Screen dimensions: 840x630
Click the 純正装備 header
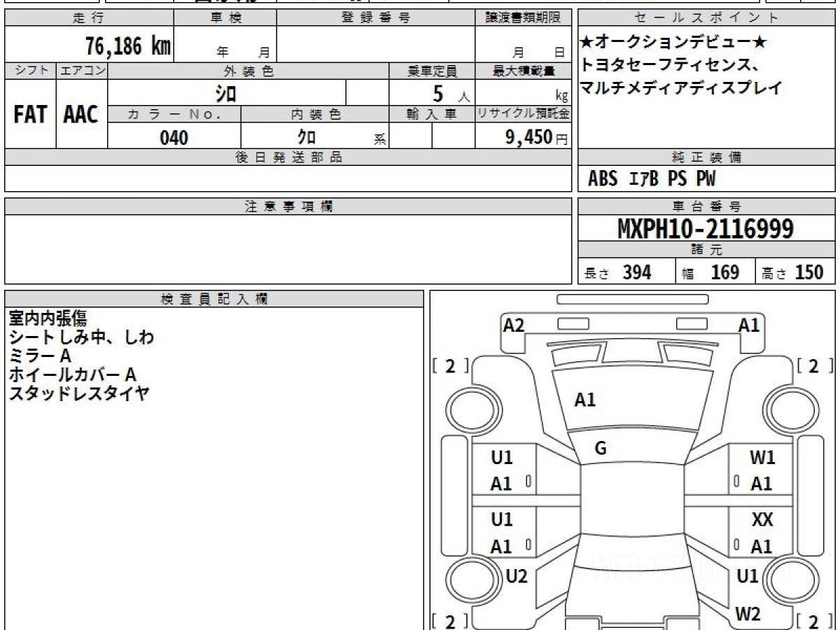707,157
